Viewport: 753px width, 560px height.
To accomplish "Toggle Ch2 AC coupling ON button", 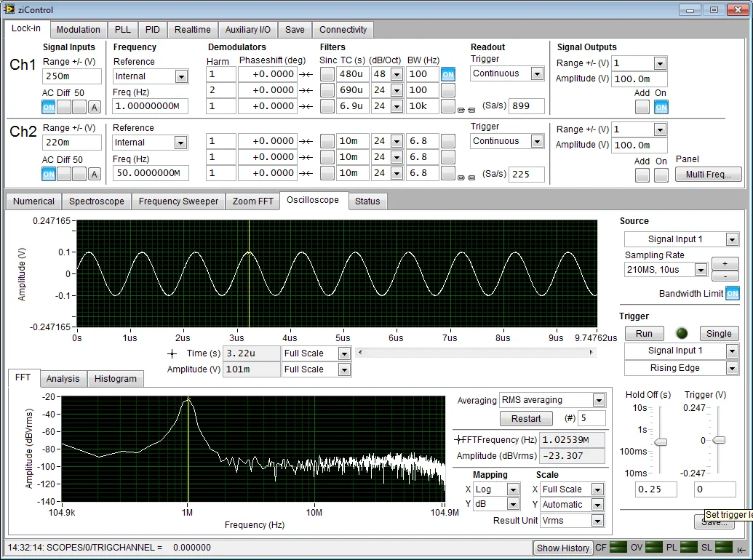I will click(x=49, y=175).
